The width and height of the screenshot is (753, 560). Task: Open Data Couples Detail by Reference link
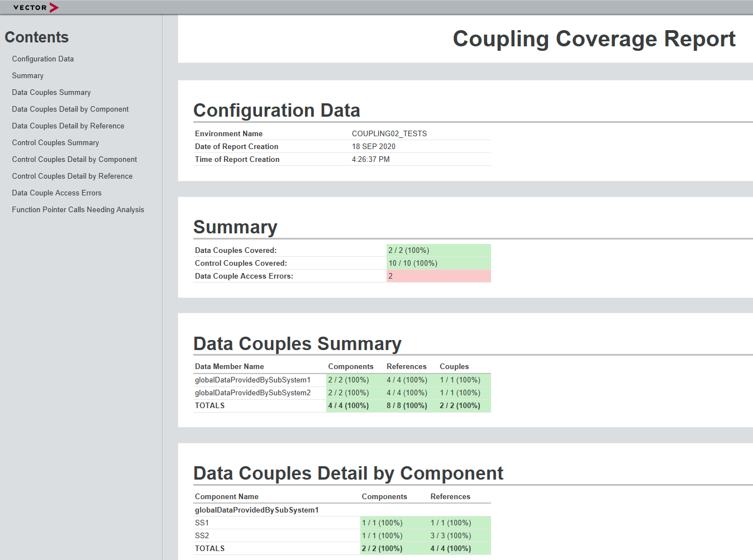[68, 126]
